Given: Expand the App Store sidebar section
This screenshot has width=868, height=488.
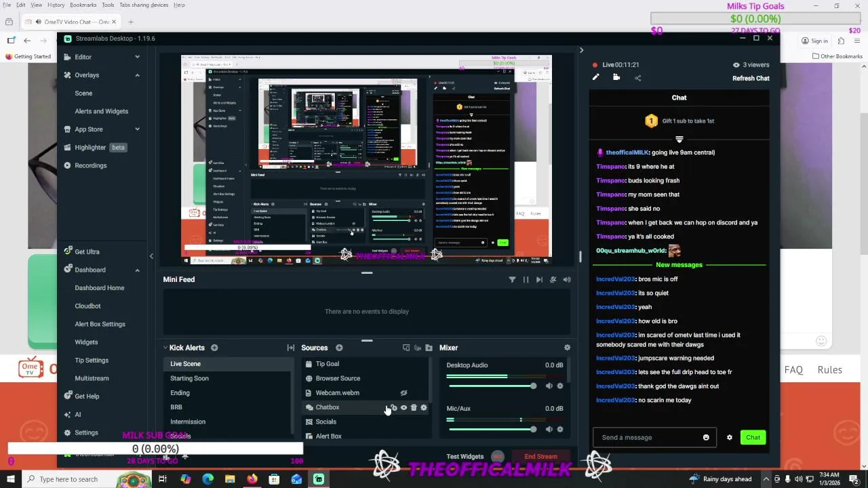Looking at the screenshot, I should 138,129.
